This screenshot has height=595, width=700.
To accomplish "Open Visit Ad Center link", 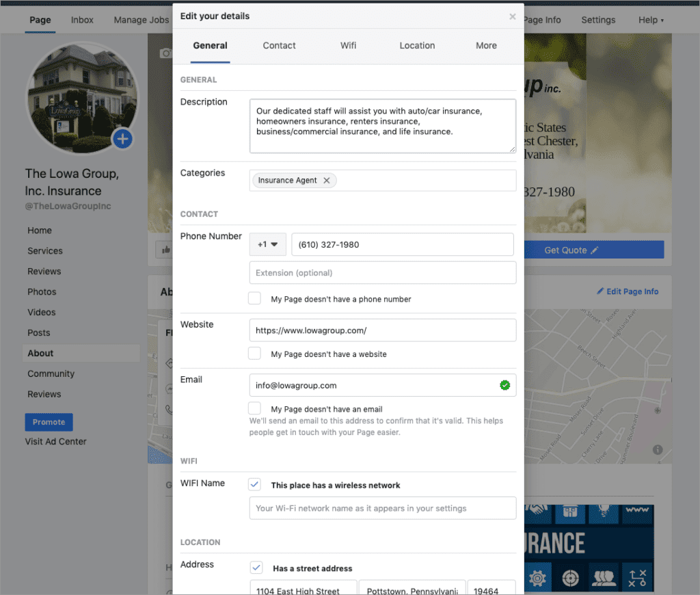I will (x=56, y=441).
